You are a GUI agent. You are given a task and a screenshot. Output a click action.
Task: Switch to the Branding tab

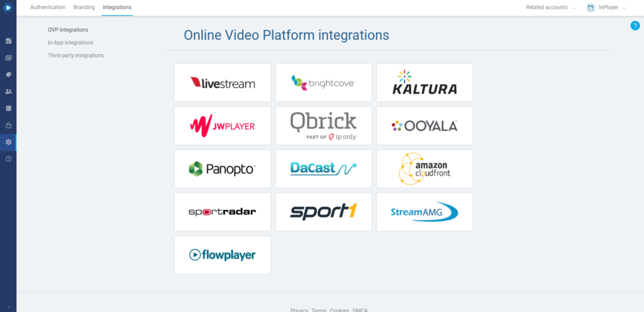(x=84, y=8)
